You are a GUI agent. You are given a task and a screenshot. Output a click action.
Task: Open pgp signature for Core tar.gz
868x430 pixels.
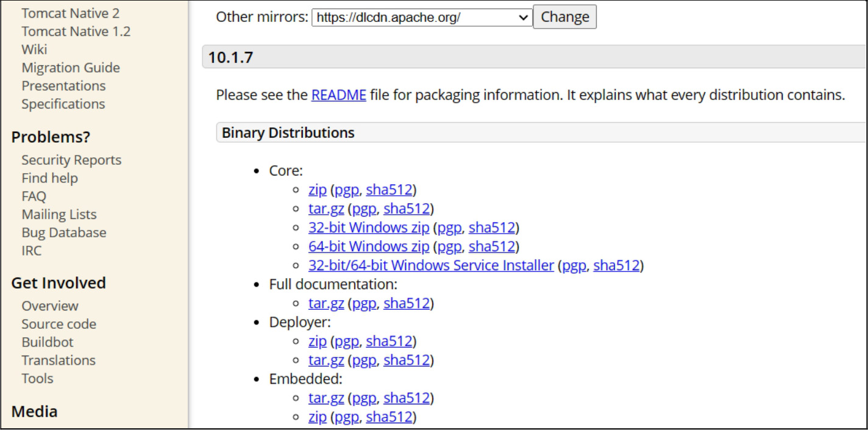[364, 209]
